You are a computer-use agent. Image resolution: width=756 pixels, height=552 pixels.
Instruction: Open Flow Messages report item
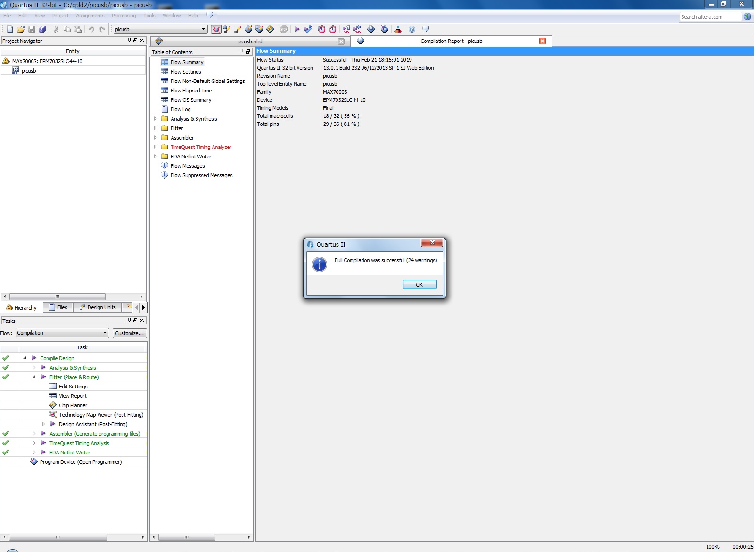point(188,166)
